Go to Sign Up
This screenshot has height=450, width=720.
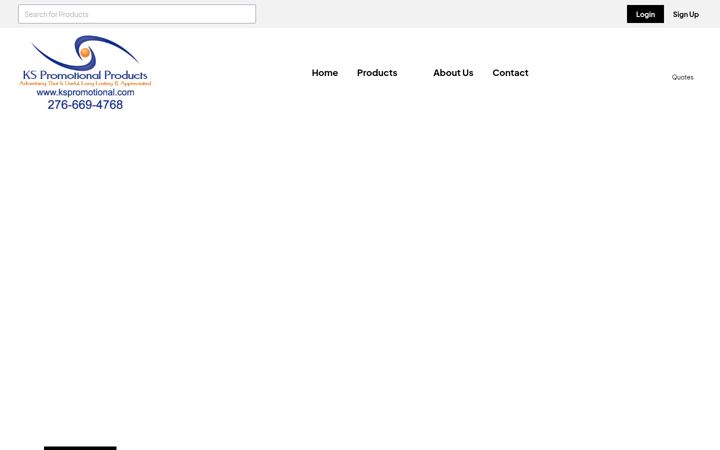(x=686, y=14)
